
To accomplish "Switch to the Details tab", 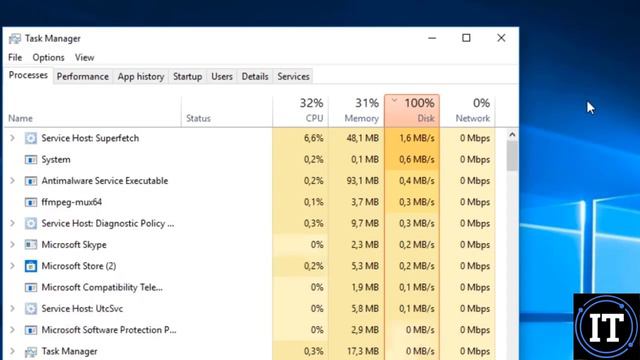I will pos(255,77).
